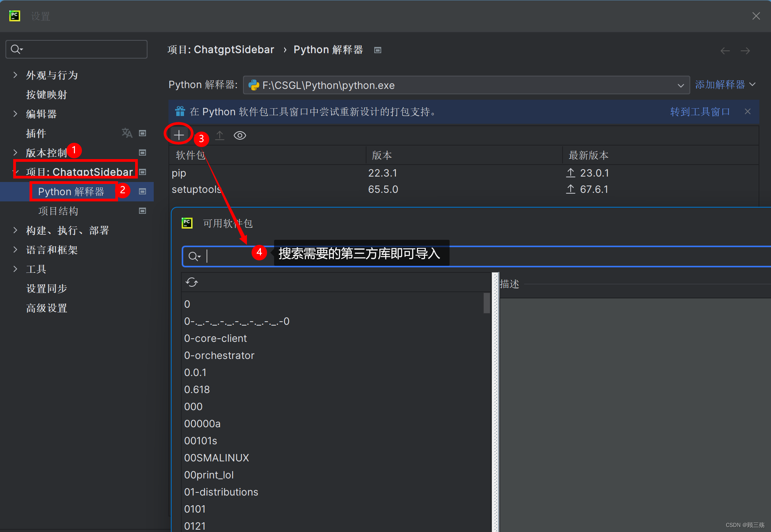Viewport: 771px width, 532px height.
Task: Click the settings search input field
Action: (x=76, y=49)
